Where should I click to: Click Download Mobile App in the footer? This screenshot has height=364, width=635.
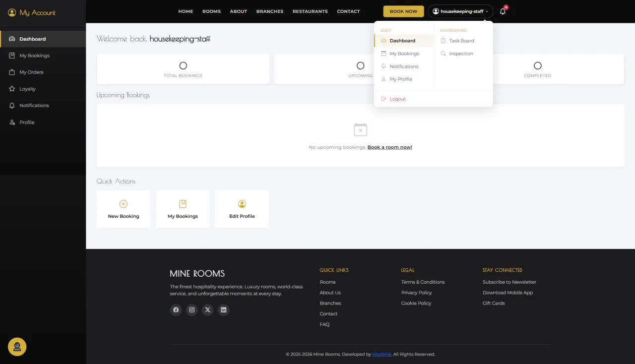coord(508,293)
